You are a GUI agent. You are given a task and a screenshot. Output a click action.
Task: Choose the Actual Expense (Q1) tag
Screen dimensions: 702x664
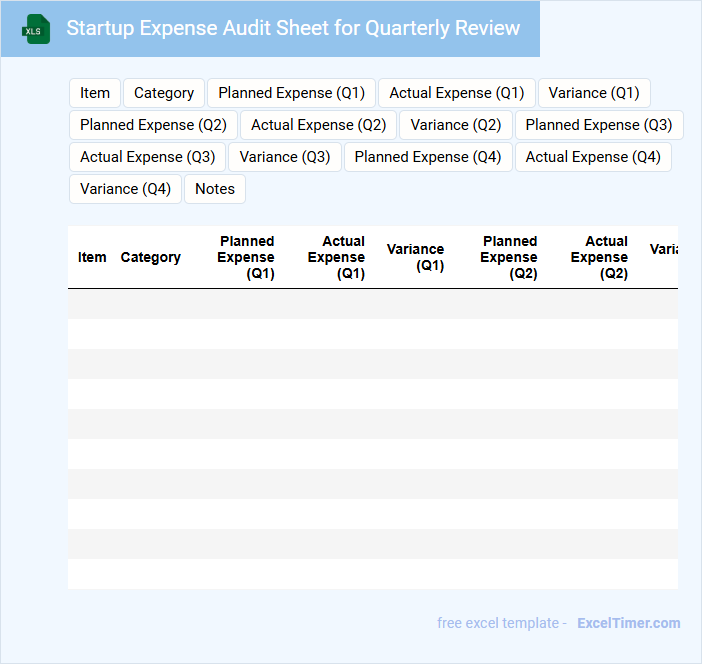tap(456, 93)
